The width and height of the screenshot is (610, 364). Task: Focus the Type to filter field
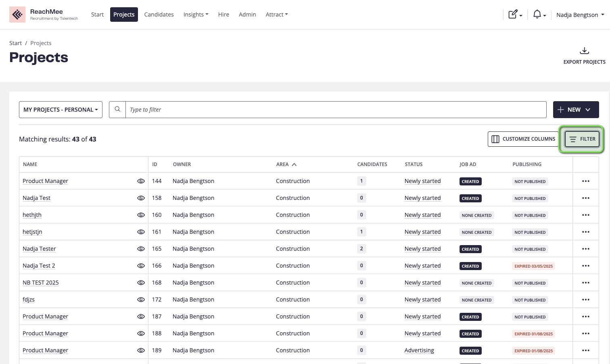click(x=336, y=110)
